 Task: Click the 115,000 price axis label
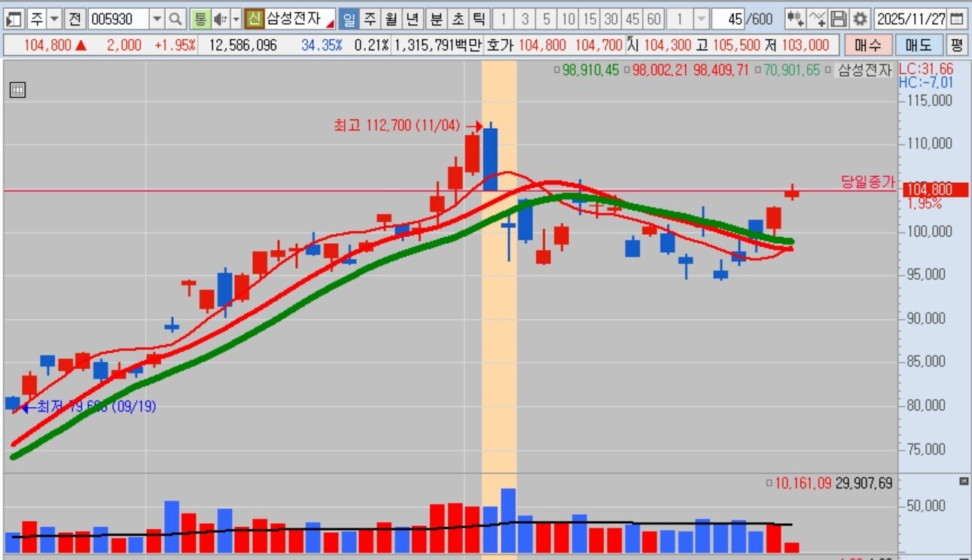931,101
